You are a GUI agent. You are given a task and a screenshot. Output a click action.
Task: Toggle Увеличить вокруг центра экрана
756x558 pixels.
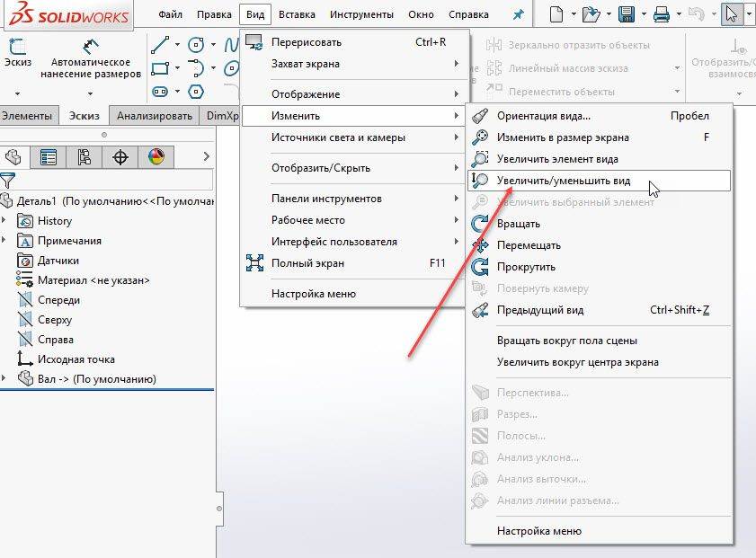point(600,362)
